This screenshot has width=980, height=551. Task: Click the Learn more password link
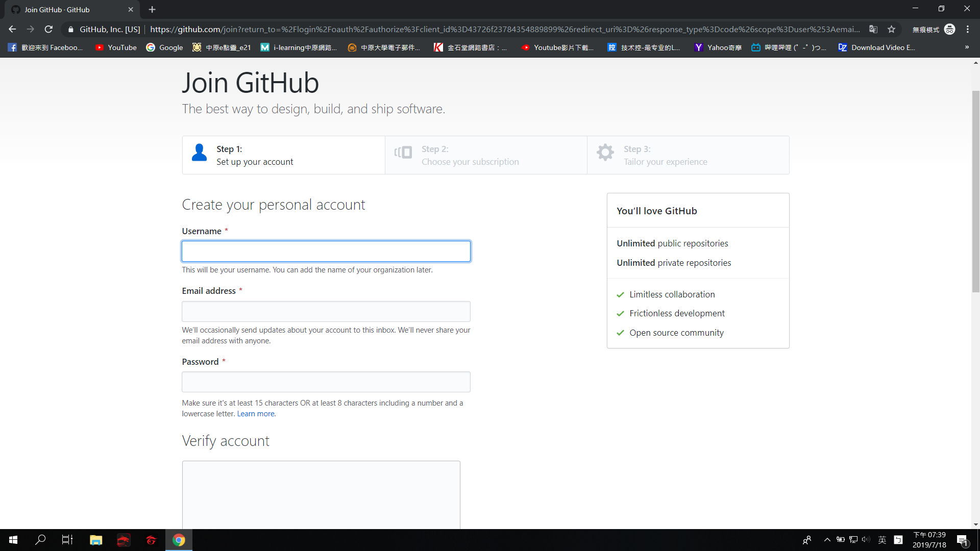point(255,414)
